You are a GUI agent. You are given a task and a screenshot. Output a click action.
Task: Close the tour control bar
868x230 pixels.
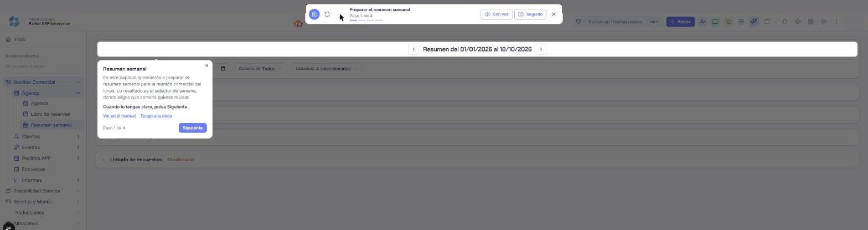554,14
